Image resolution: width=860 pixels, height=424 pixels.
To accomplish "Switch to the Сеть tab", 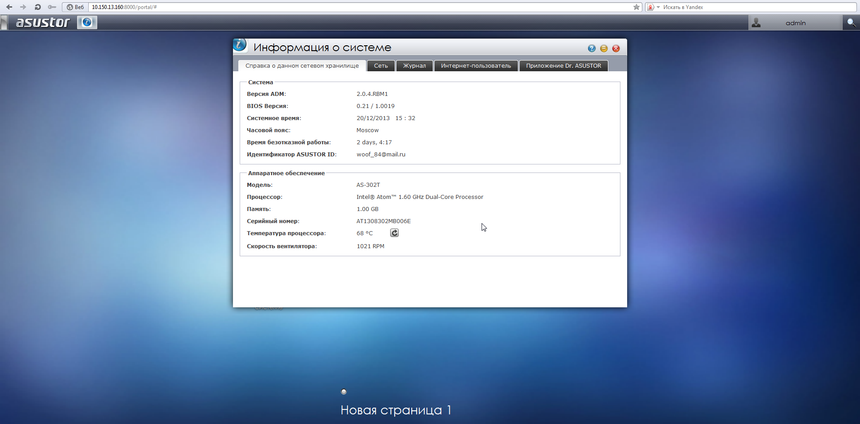I will click(x=381, y=66).
